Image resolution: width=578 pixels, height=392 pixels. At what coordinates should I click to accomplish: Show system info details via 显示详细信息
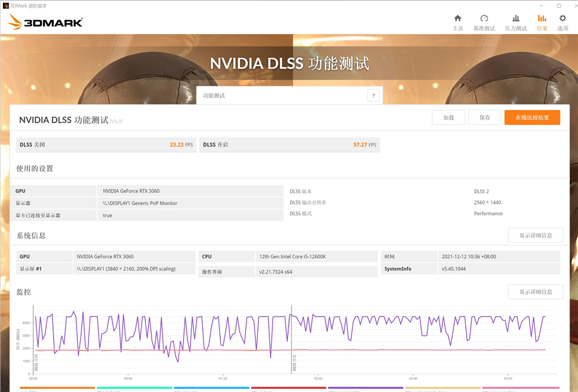pyautogui.click(x=536, y=236)
